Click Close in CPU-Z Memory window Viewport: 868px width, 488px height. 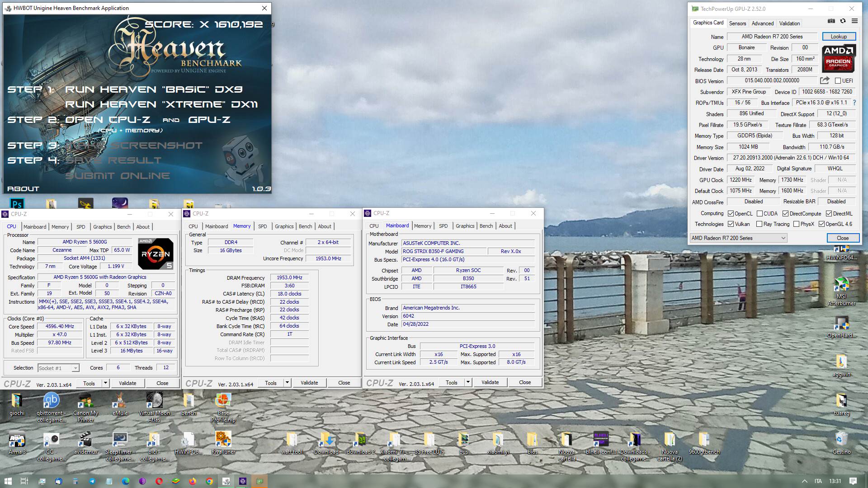pos(344,383)
